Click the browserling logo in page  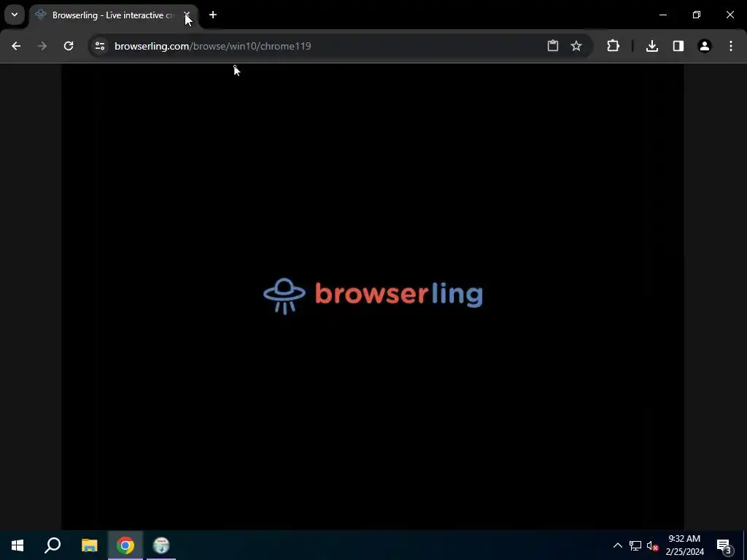(x=373, y=296)
